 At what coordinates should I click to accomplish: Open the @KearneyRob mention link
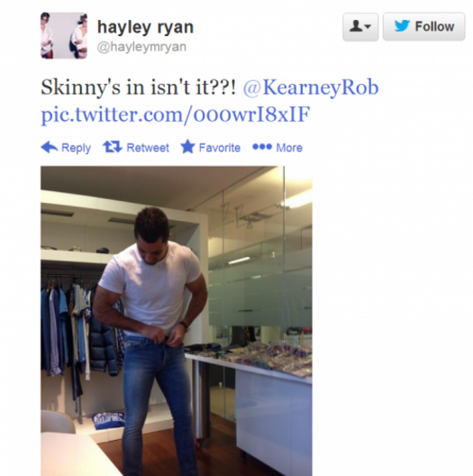[x=311, y=87]
